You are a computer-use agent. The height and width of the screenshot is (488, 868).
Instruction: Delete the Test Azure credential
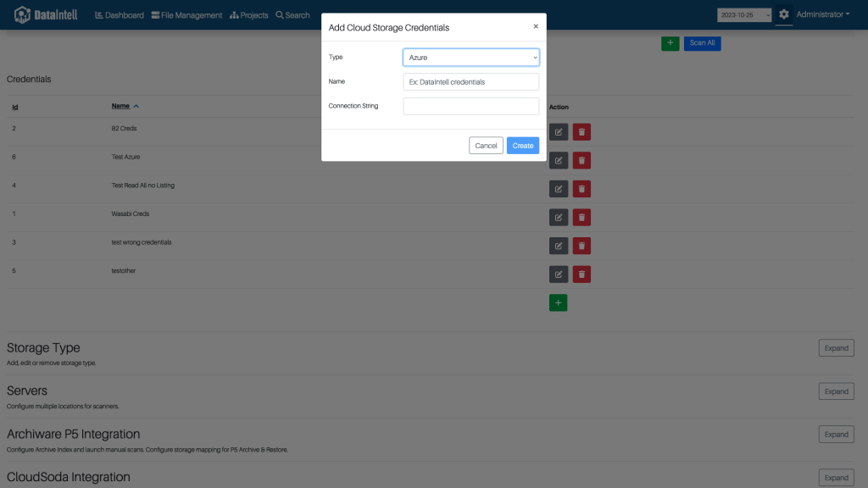click(581, 160)
